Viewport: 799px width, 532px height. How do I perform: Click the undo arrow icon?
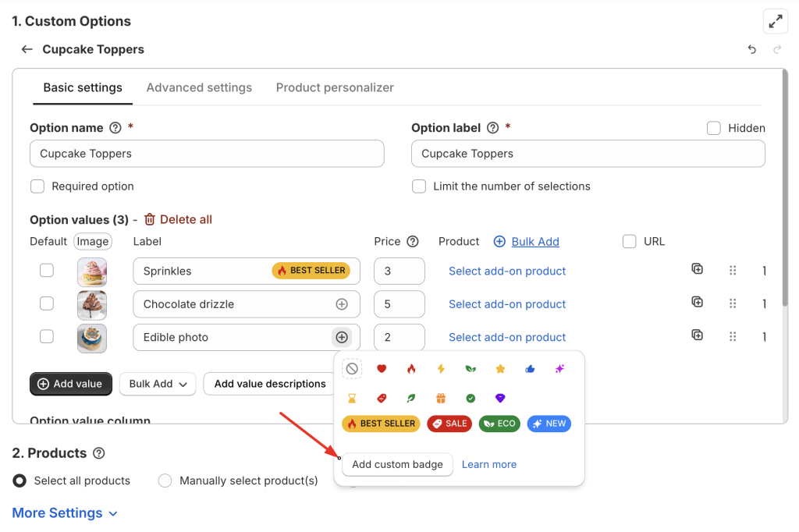(751, 49)
